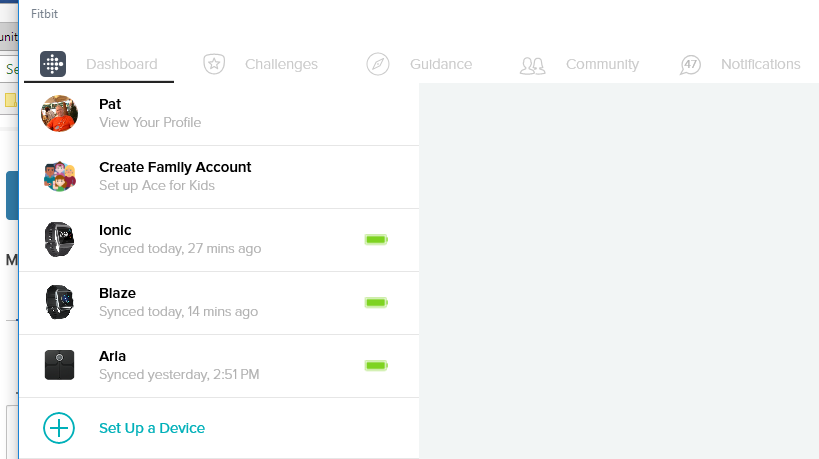This screenshot has width=819, height=459.
Task: Click the Guidance compass icon
Action: (378, 64)
